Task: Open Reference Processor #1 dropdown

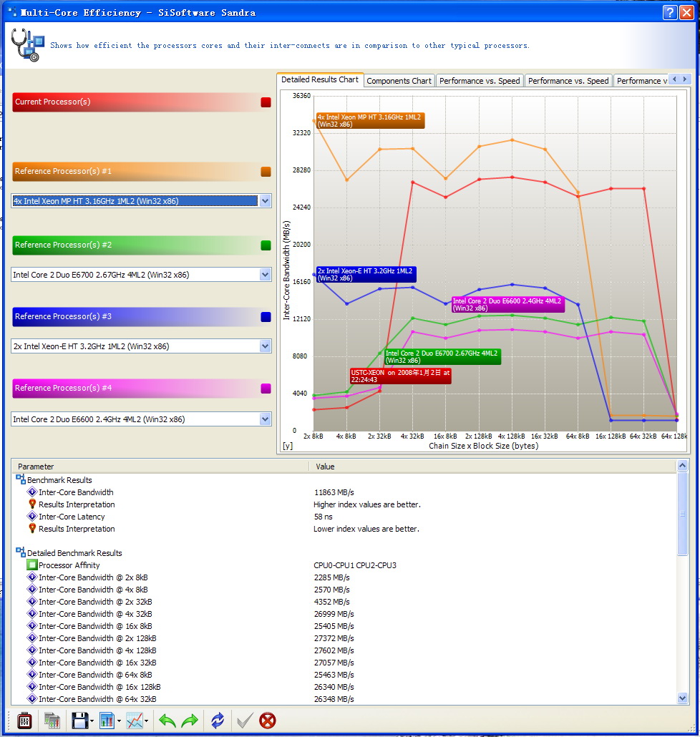Action: point(265,201)
